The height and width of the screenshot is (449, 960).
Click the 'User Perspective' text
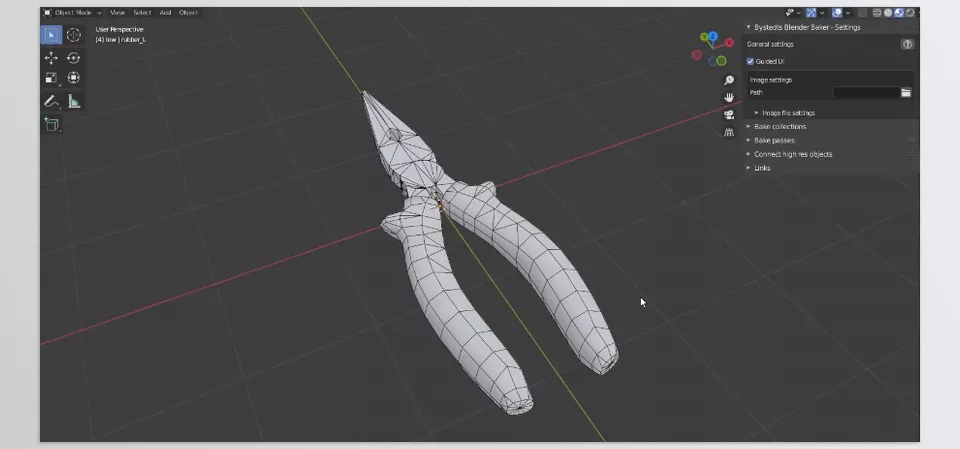pos(119,29)
